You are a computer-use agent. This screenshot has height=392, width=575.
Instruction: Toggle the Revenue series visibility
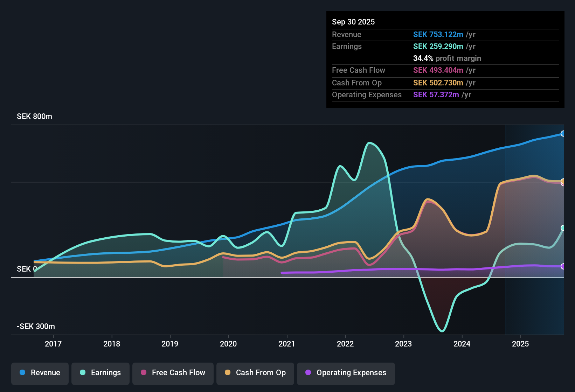point(40,373)
